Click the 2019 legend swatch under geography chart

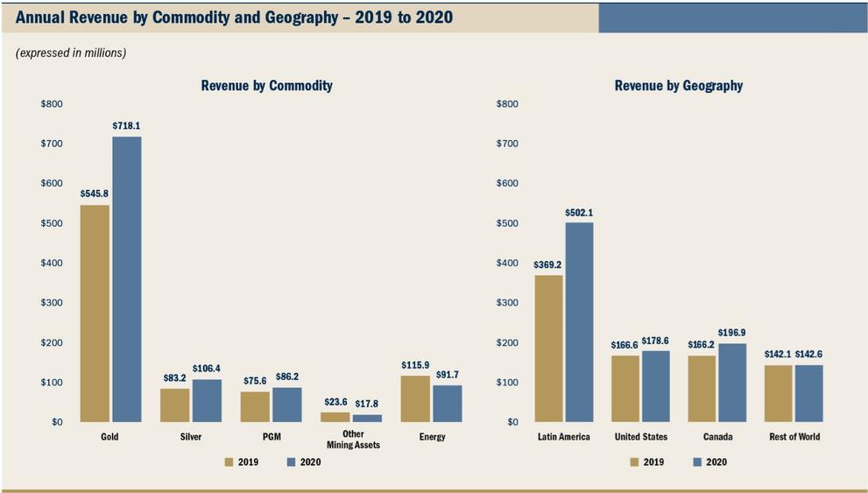click(x=635, y=461)
